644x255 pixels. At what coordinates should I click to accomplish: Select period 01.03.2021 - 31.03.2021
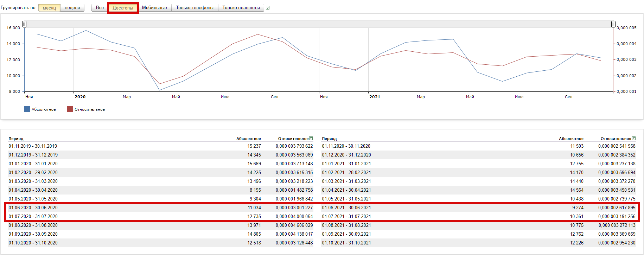[x=346, y=181]
